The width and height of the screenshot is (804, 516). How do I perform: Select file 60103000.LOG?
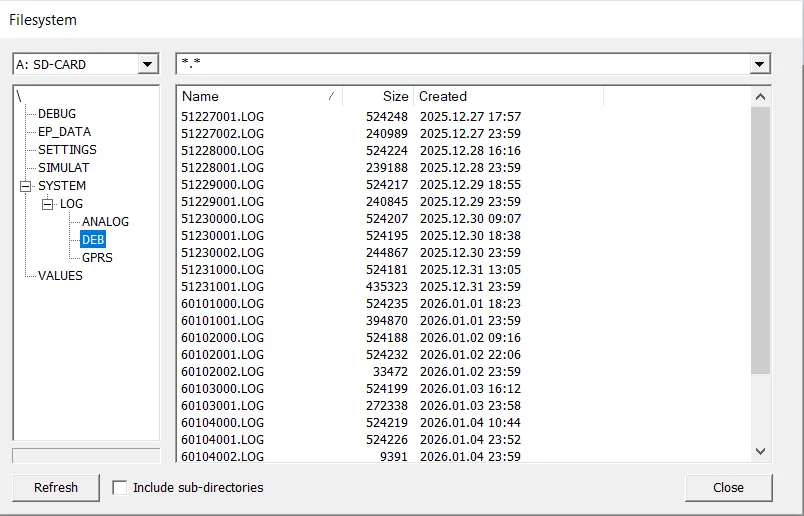click(223, 388)
